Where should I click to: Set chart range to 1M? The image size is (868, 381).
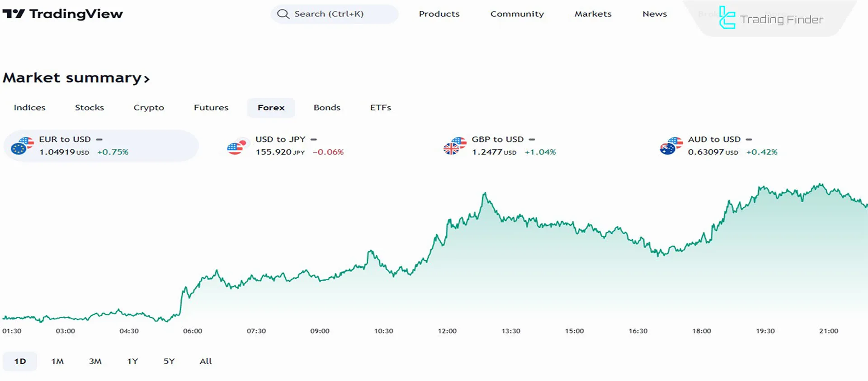(x=57, y=361)
